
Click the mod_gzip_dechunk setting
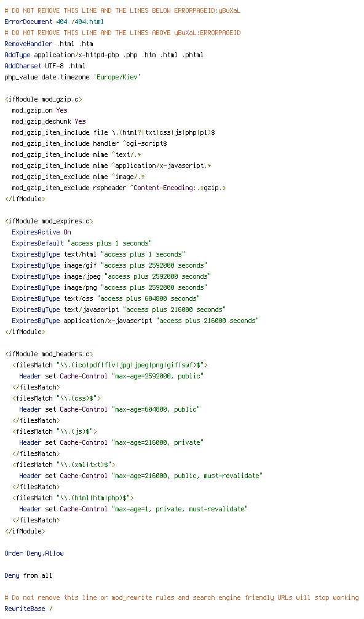tap(49, 121)
